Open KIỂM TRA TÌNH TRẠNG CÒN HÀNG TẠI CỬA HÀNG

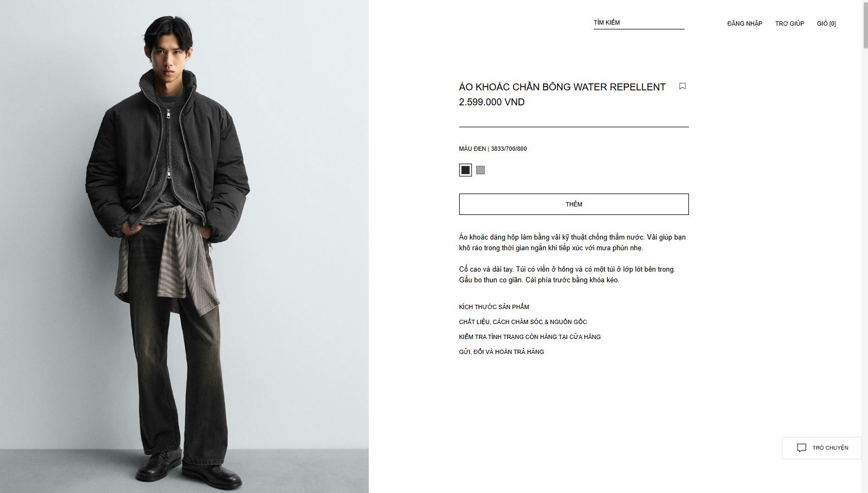point(530,337)
